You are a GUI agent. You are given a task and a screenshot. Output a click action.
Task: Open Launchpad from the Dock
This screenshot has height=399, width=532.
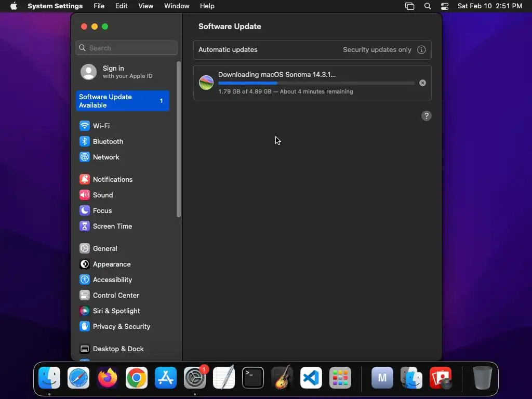click(340, 378)
